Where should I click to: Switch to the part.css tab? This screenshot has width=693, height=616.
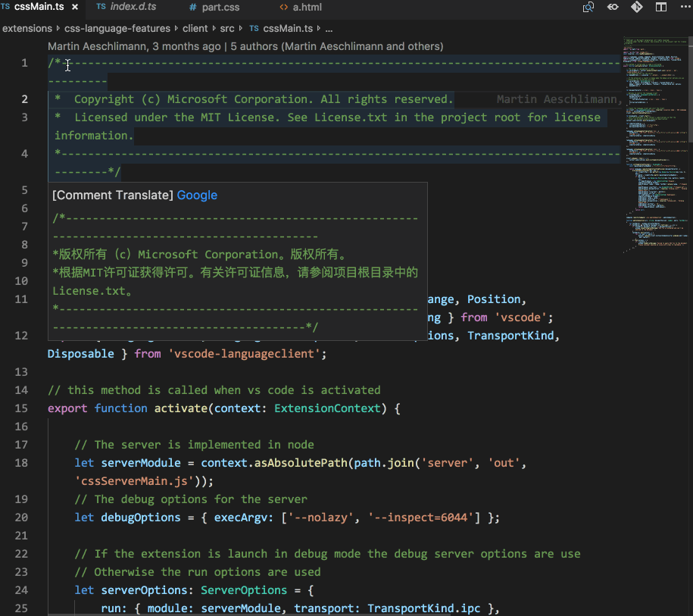[220, 8]
